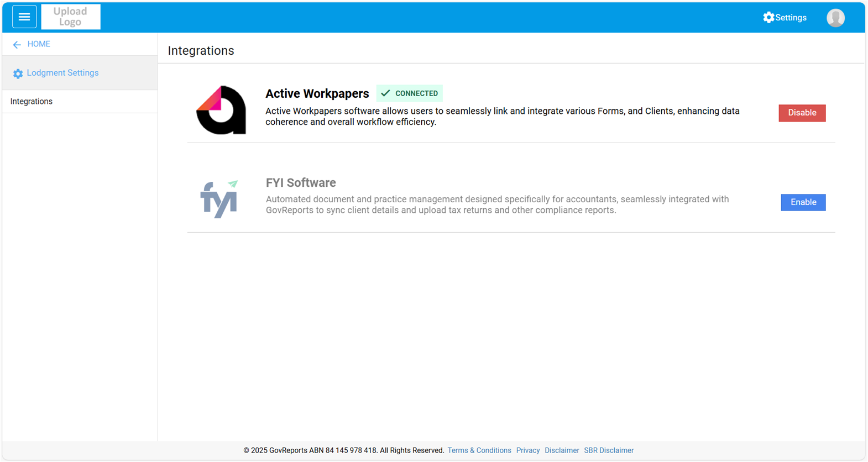868x462 pixels.
Task: Select Integrations in the sidebar
Action: pos(80,102)
